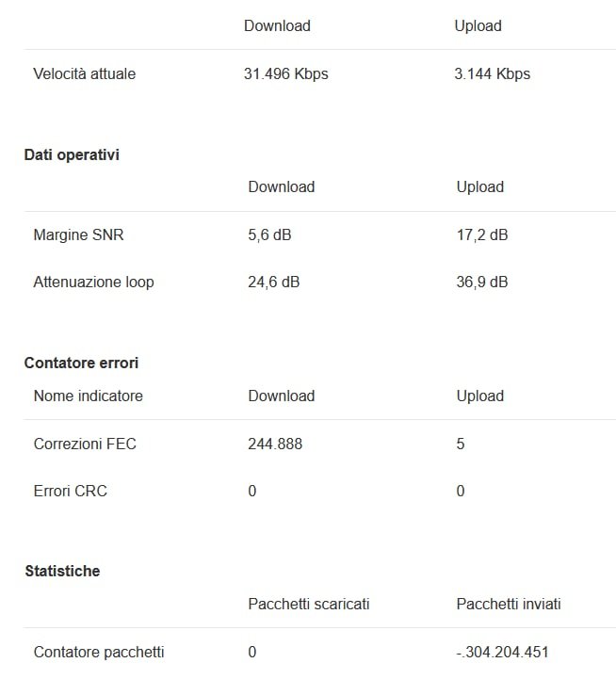Click the Margine SNR label

[x=78, y=234]
